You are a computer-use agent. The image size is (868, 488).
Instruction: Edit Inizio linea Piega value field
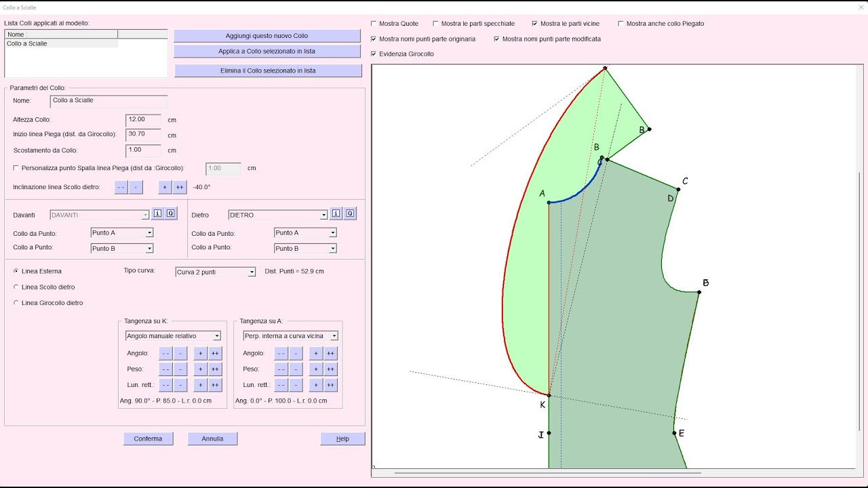pos(143,135)
